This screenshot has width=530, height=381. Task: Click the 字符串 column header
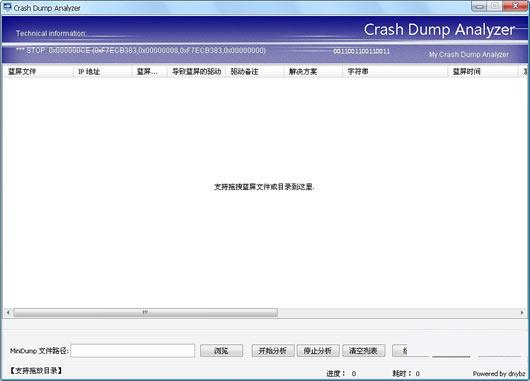pyautogui.click(x=395, y=72)
